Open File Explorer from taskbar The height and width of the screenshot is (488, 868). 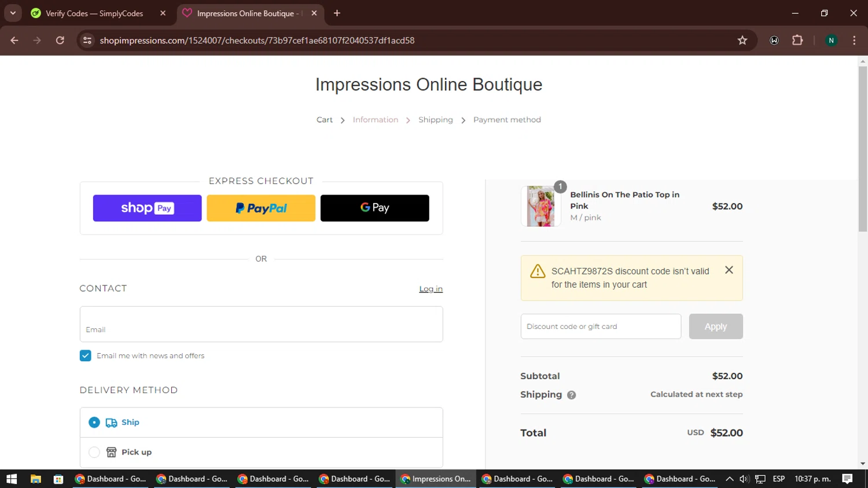(x=36, y=479)
